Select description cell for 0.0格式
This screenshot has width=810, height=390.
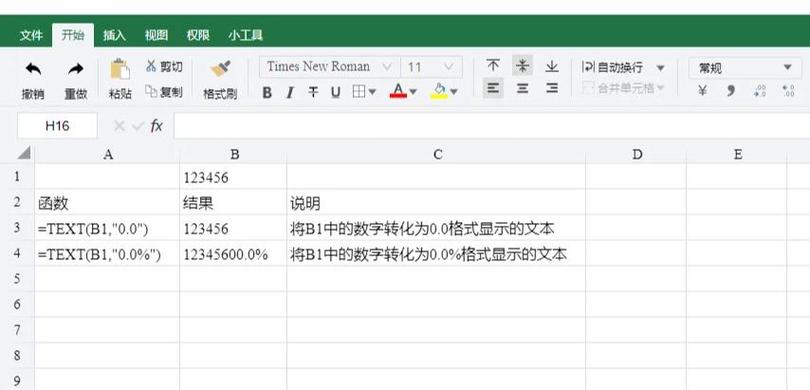pyautogui.click(x=437, y=228)
